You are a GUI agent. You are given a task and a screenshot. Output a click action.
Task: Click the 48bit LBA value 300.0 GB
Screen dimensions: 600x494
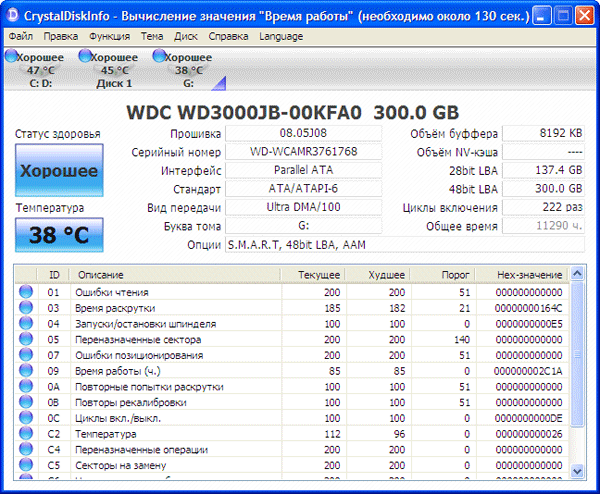(x=543, y=188)
